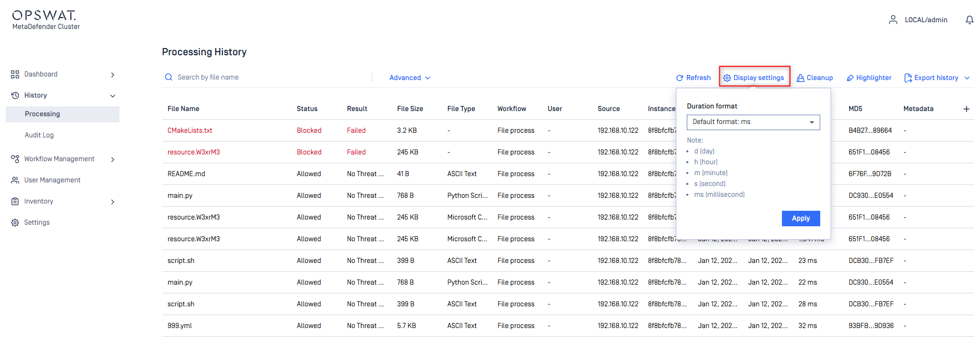Click the user profile icon
The image size is (980, 343).
893,20
